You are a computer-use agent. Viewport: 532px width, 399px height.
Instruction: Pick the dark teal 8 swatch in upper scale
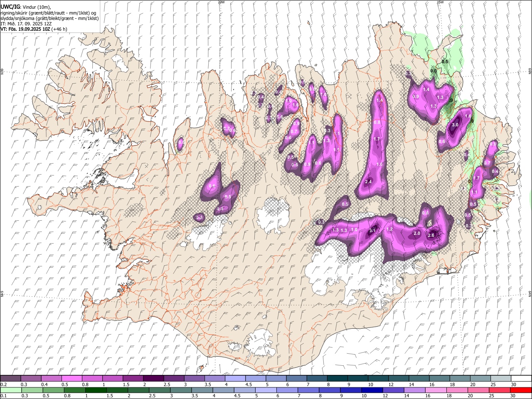(337, 378)
